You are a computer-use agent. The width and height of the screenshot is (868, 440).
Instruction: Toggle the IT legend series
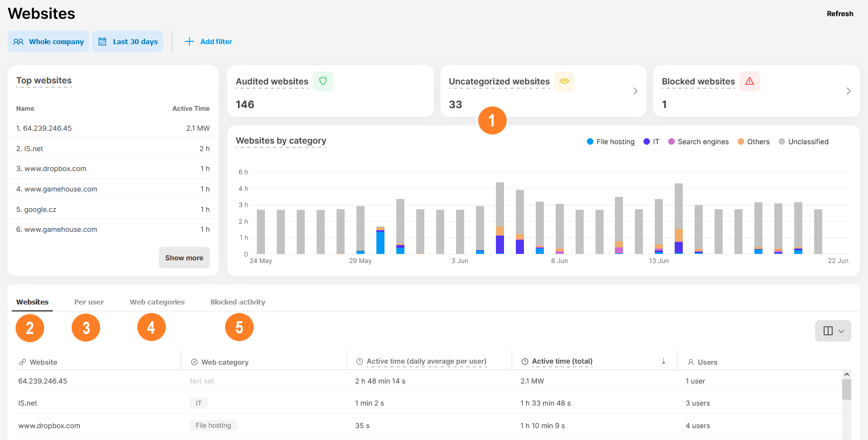(651, 141)
